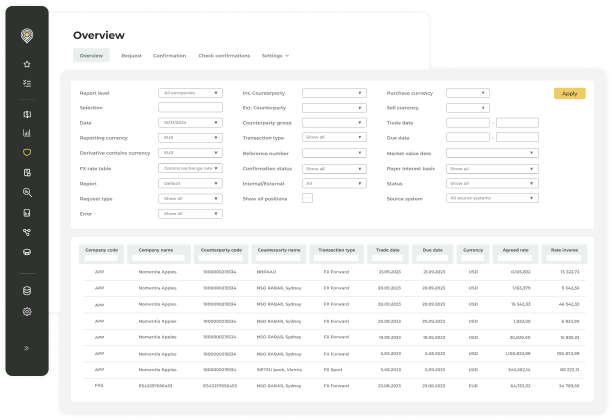Expand the Transaction type dropdown
The image size is (612, 420).
(334, 137)
